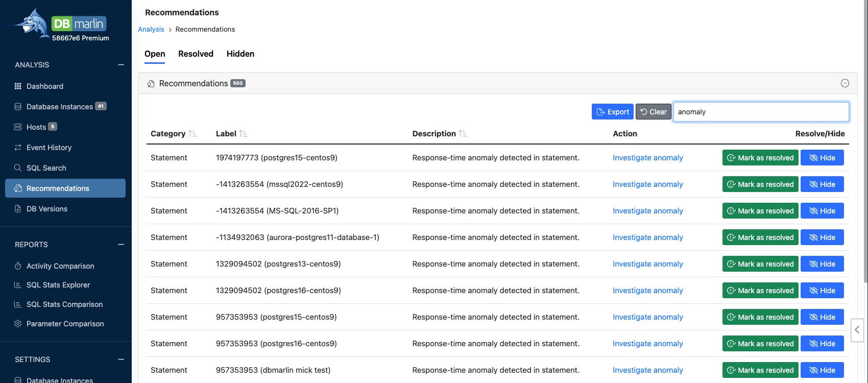Hide the 957353953 postgres16-centos9 recommendation
This screenshot has width=868, height=383.
click(x=822, y=344)
